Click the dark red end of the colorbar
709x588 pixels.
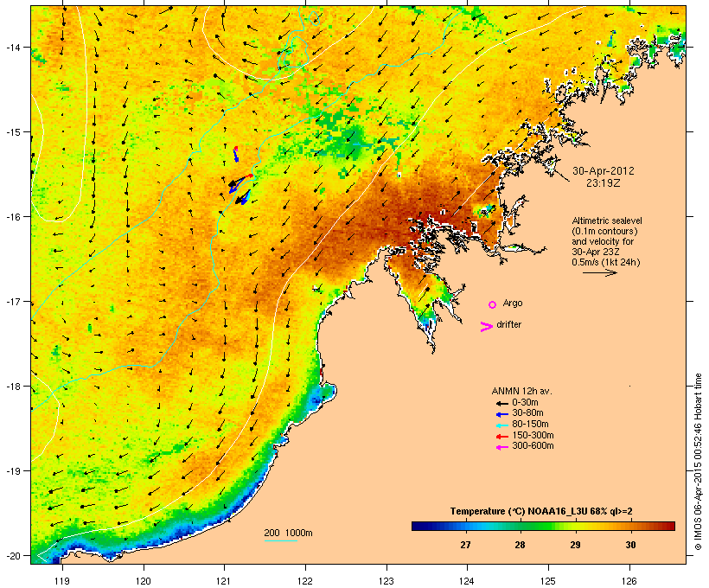point(670,526)
